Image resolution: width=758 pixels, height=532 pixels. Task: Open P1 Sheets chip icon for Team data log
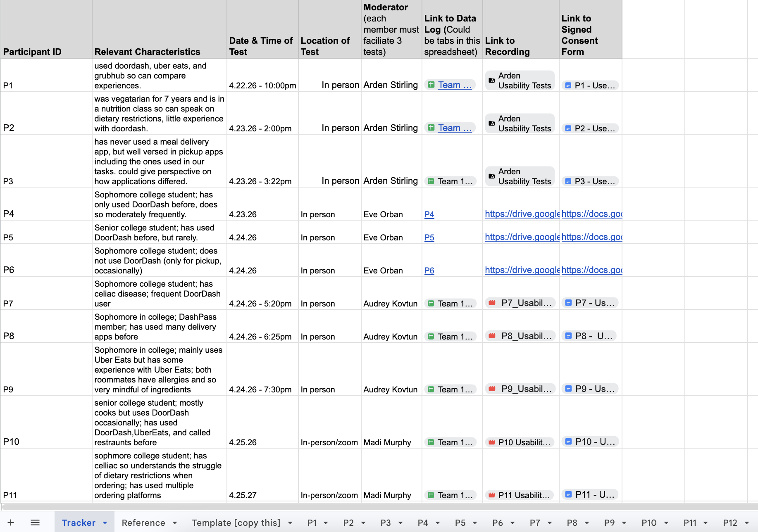(431, 85)
